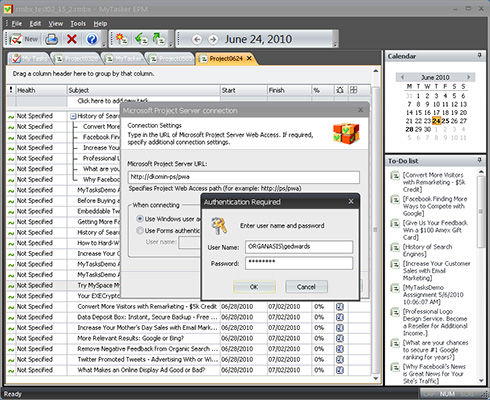
Task: Sort by the Finish column header
Action: pos(289,90)
